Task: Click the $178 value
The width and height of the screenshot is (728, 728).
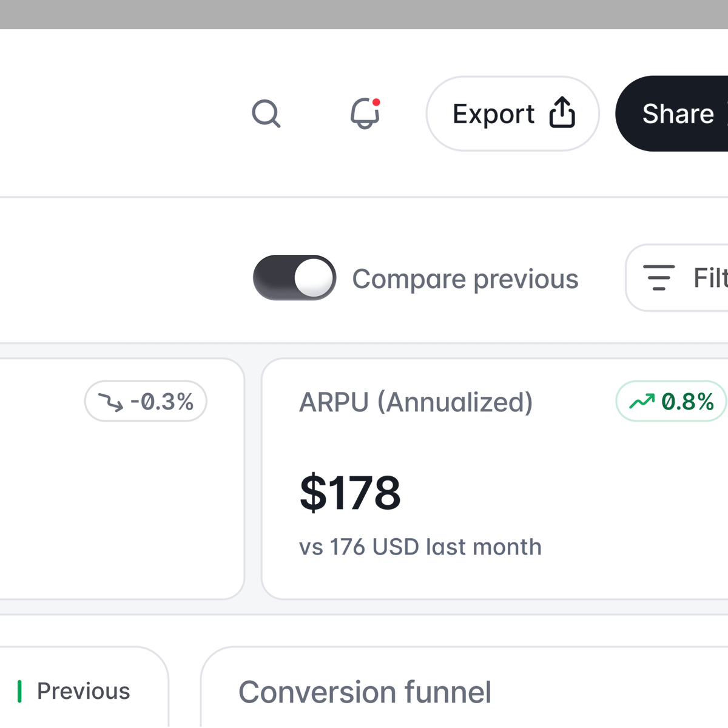Action: (350, 493)
